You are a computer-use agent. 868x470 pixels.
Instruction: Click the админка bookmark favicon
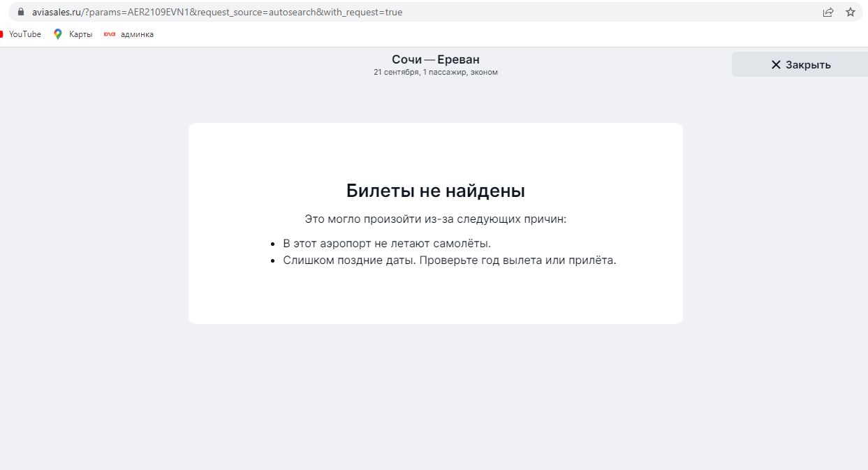click(x=109, y=34)
